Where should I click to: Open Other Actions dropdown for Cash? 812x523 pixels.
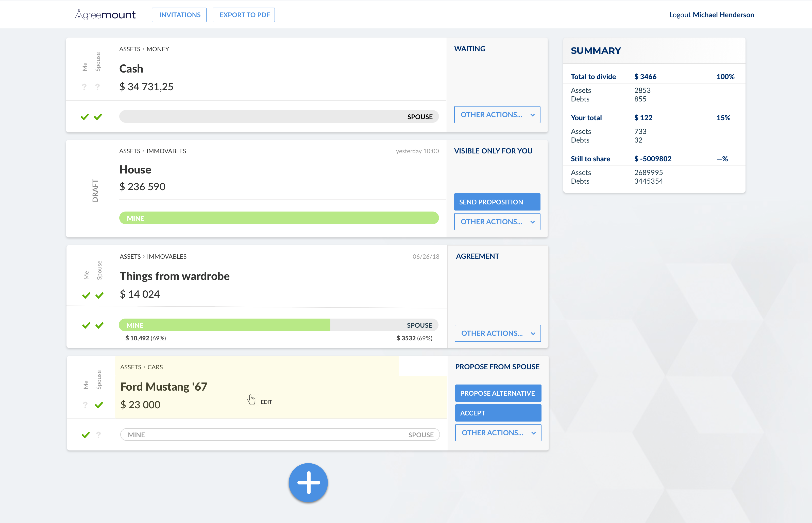point(497,115)
